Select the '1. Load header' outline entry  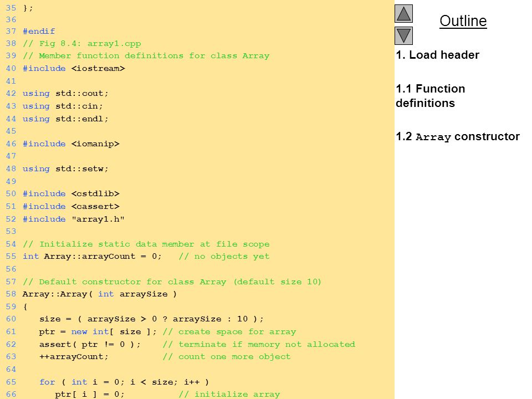click(437, 55)
